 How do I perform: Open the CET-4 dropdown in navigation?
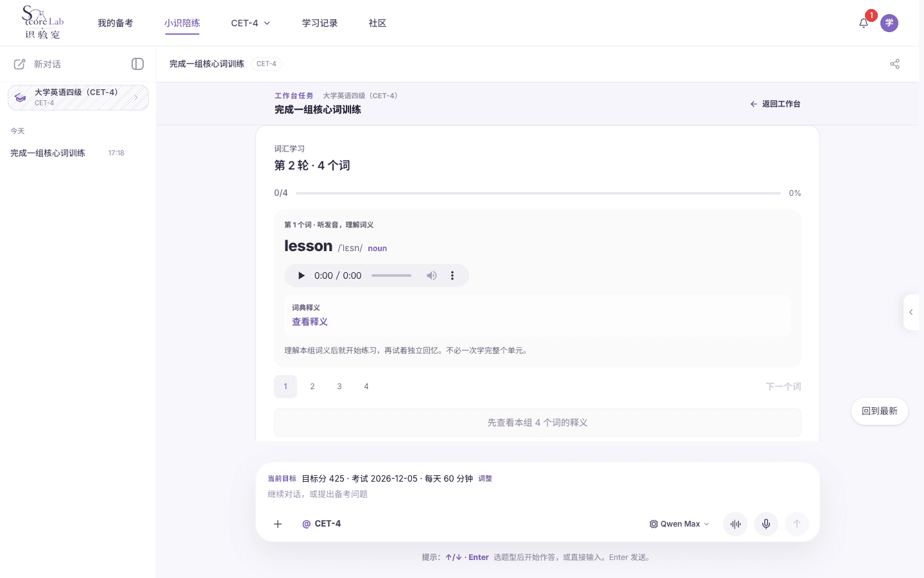(x=250, y=23)
